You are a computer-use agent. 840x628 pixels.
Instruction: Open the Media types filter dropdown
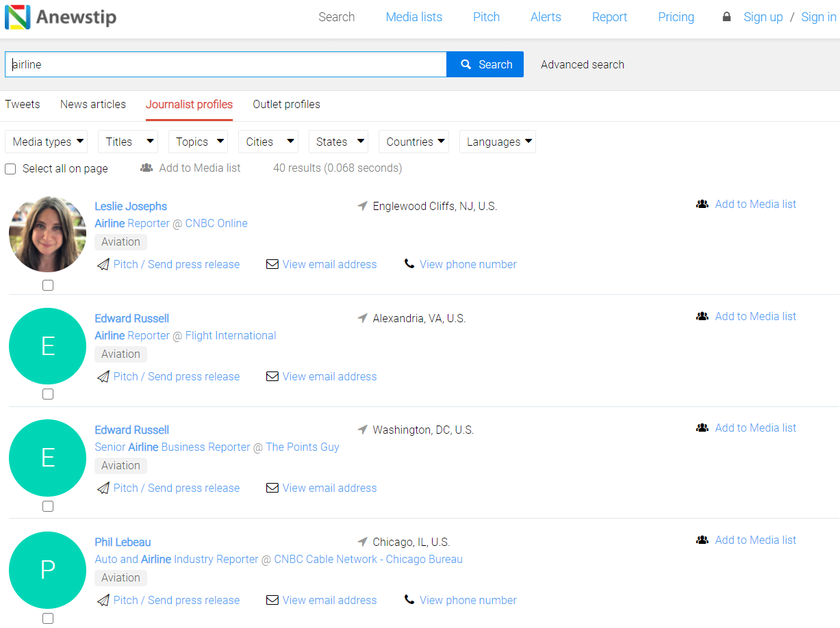coord(47,142)
